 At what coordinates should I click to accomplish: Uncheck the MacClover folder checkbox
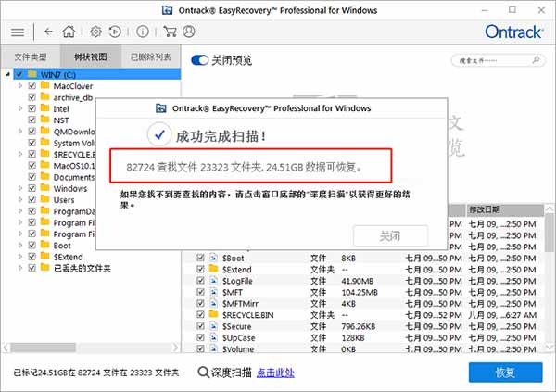(32, 85)
